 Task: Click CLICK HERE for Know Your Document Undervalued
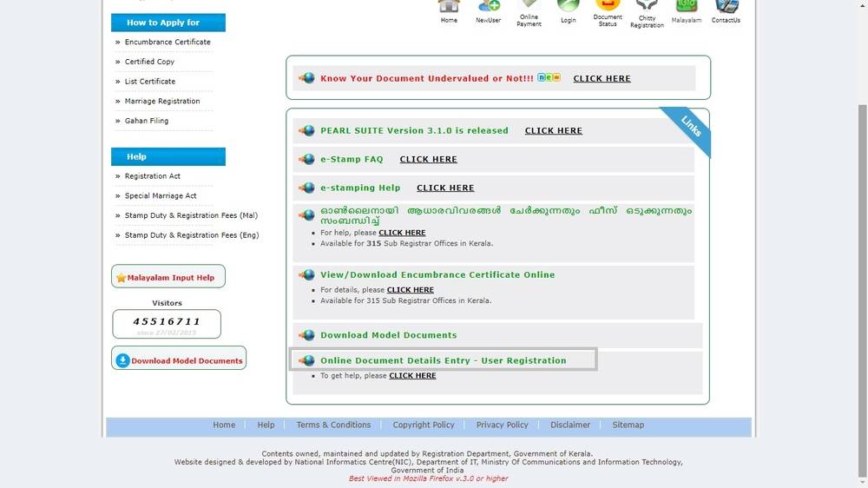[602, 79]
